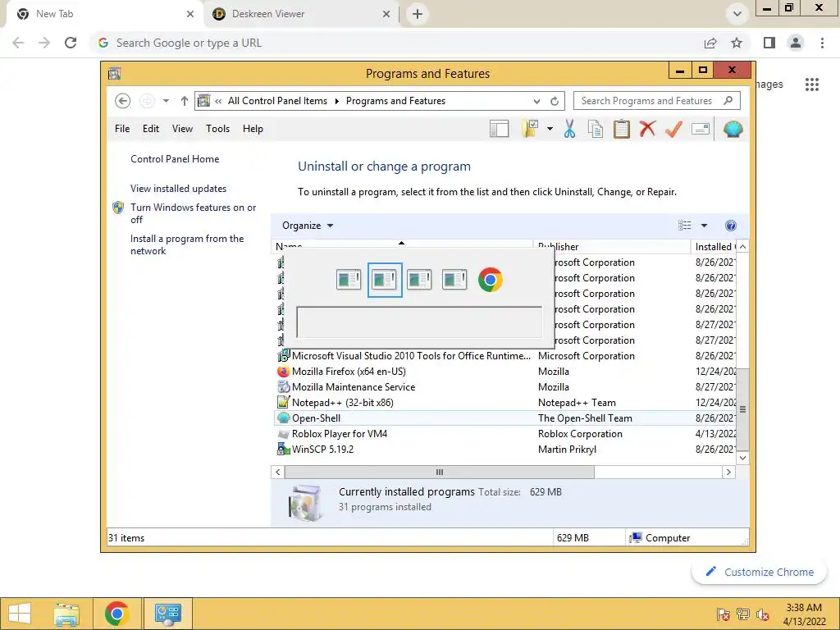Click the vertical scrollbar down arrow
The image size is (840, 630).
[x=742, y=458]
